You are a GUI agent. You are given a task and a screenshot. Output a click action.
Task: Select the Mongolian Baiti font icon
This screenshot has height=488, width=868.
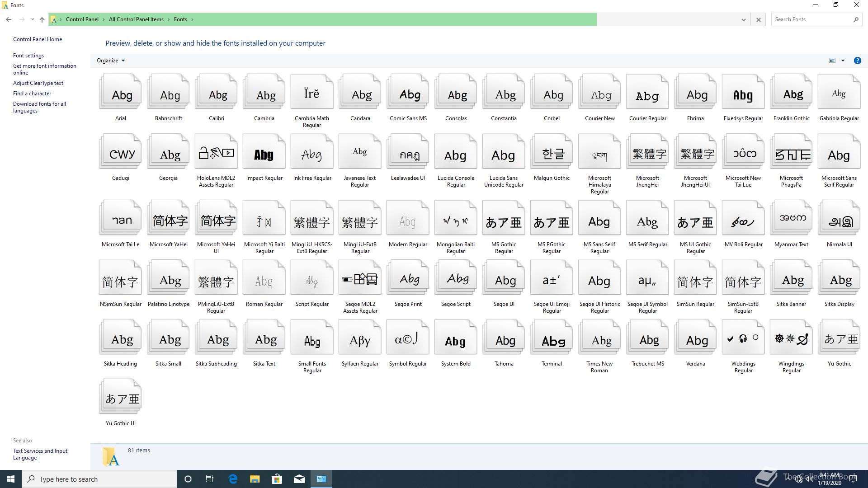[456, 219]
